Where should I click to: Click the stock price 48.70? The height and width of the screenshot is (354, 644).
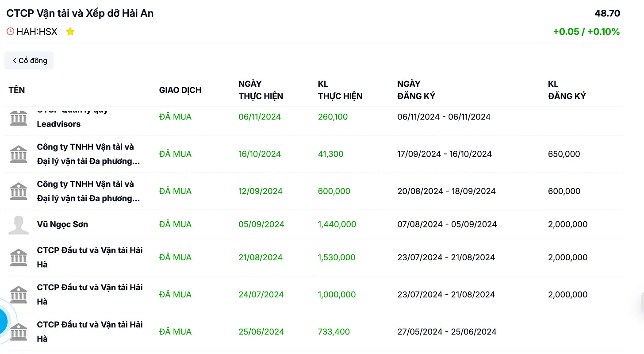(607, 13)
